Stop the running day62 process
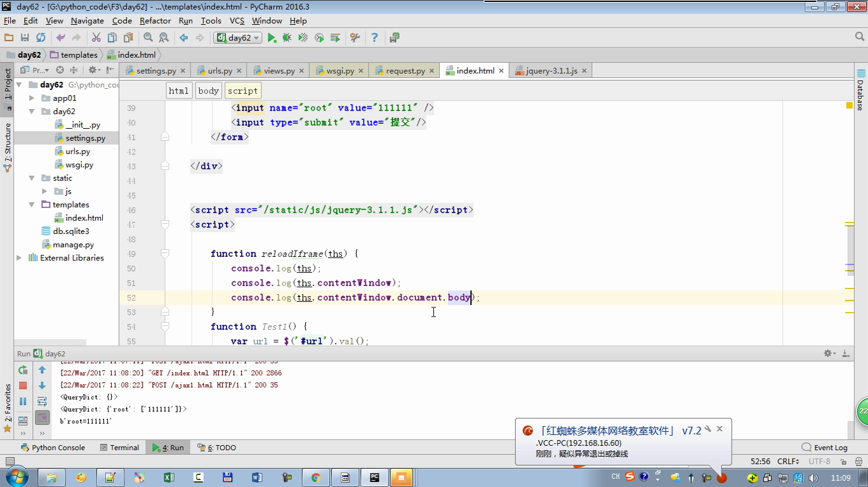Viewport: 868px width, 487px height. tap(23, 386)
